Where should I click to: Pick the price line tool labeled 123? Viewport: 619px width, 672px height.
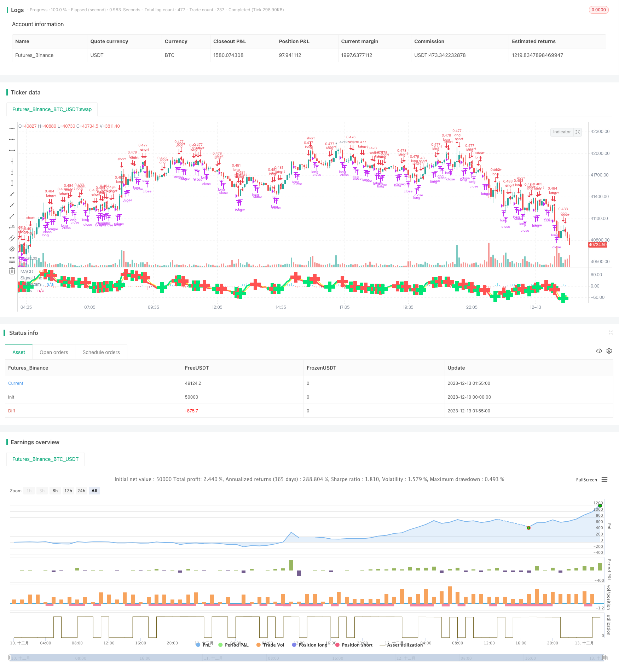[12, 227]
